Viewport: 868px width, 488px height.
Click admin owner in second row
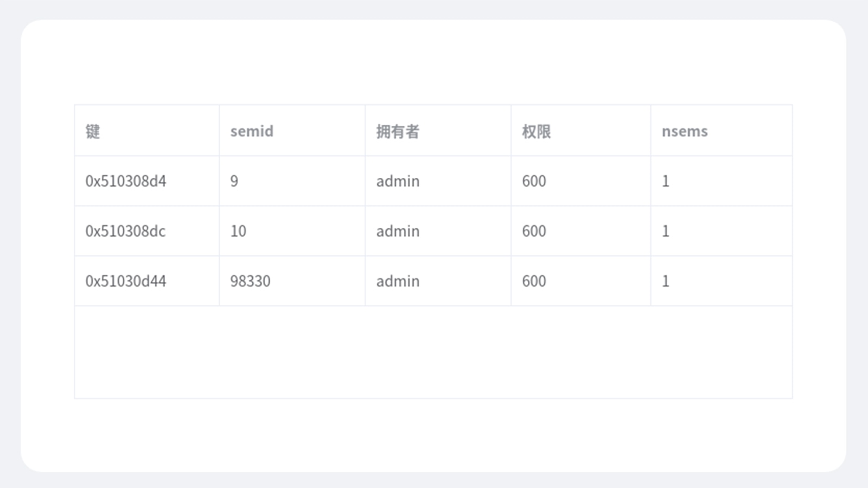(398, 231)
